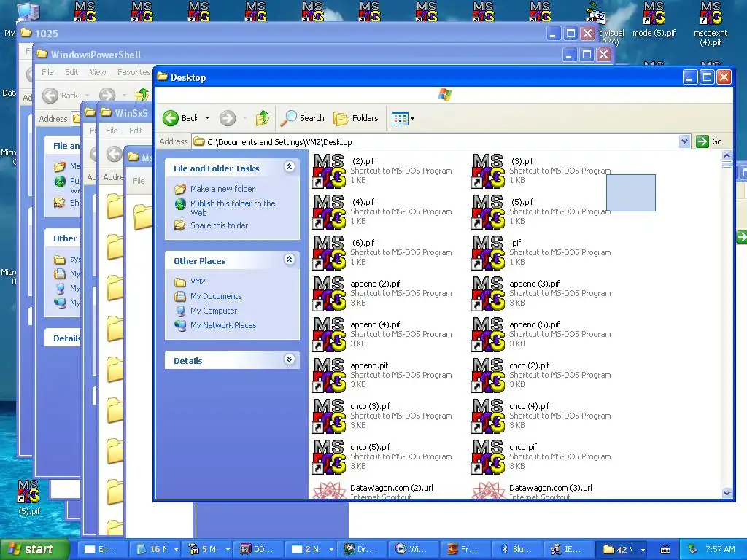The height and width of the screenshot is (560, 747).
Task: Select the chcp.pif file icon
Action: (x=488, y=458)
